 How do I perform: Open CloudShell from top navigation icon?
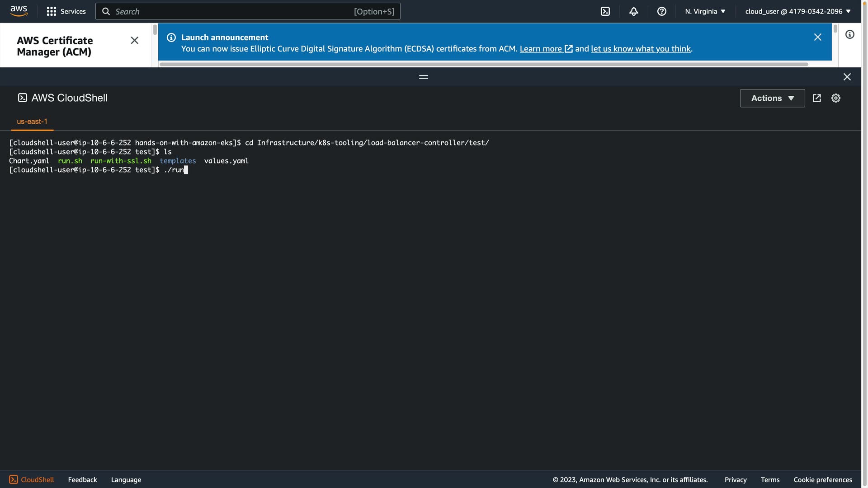[605, 11]
